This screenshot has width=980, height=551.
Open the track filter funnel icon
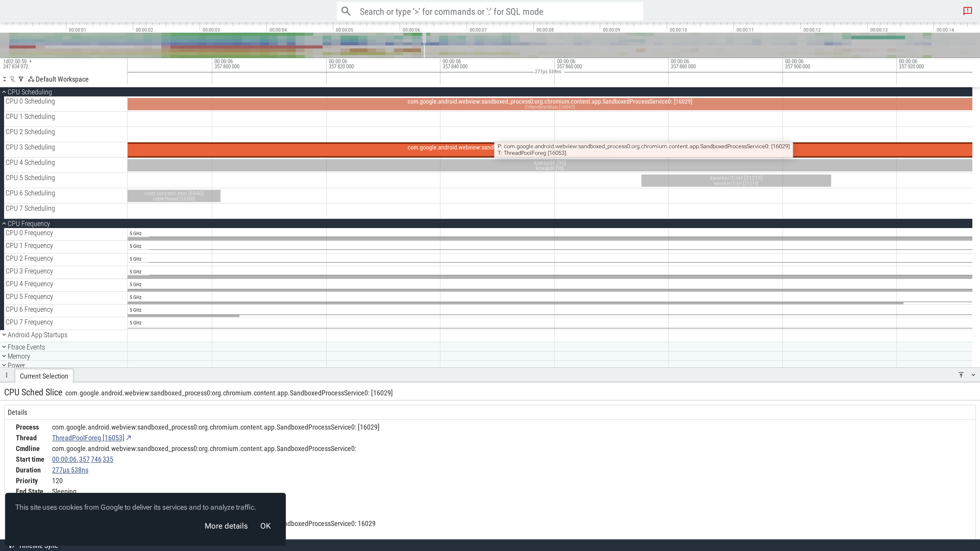[21, 79]
